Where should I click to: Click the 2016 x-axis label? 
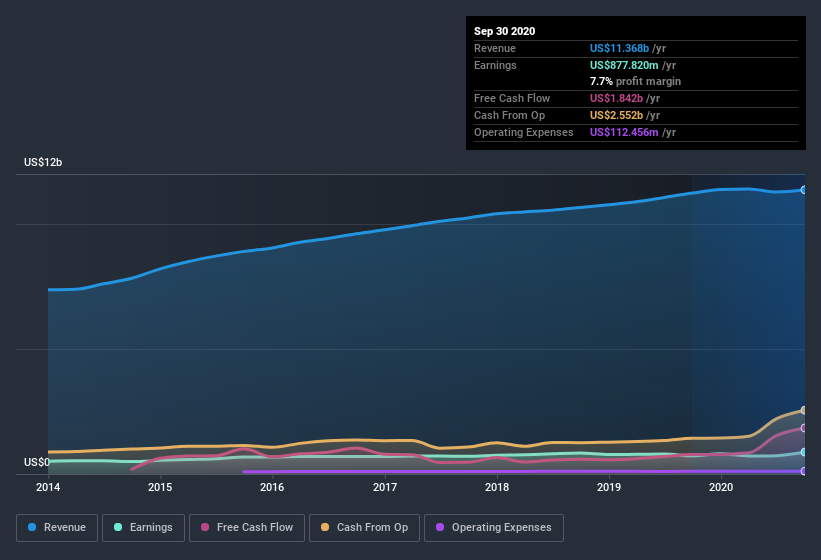click(272, 487)
